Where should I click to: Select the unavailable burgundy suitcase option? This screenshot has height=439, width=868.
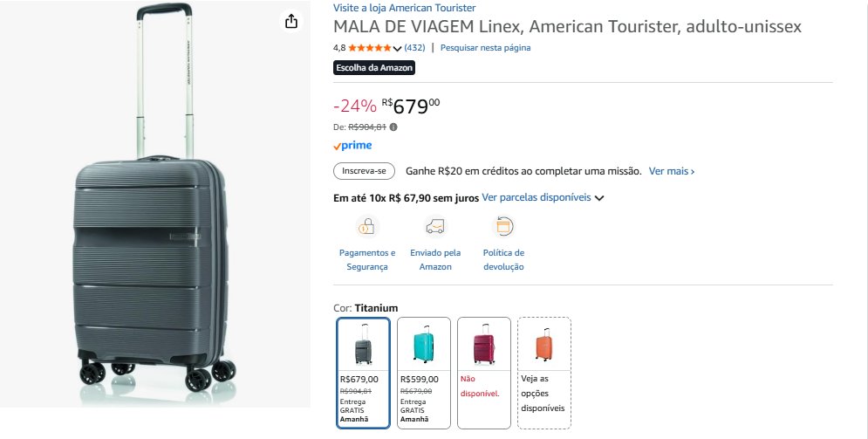pyautogui.click(x=484, y=373)
